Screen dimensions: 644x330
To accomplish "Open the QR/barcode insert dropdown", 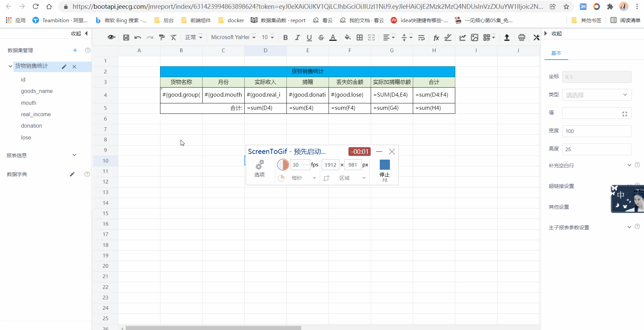I will pyautogui.click(x=489, y=37).
